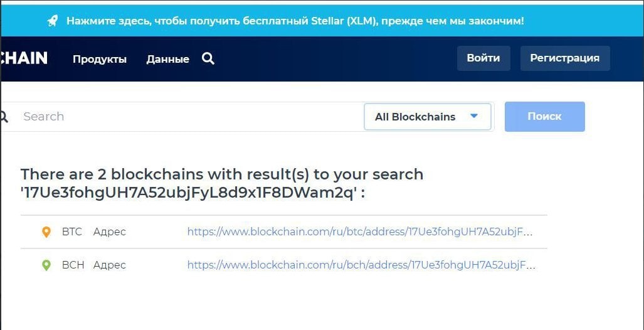Click the free Stellar (XLM) banner text

coord(295,21)
